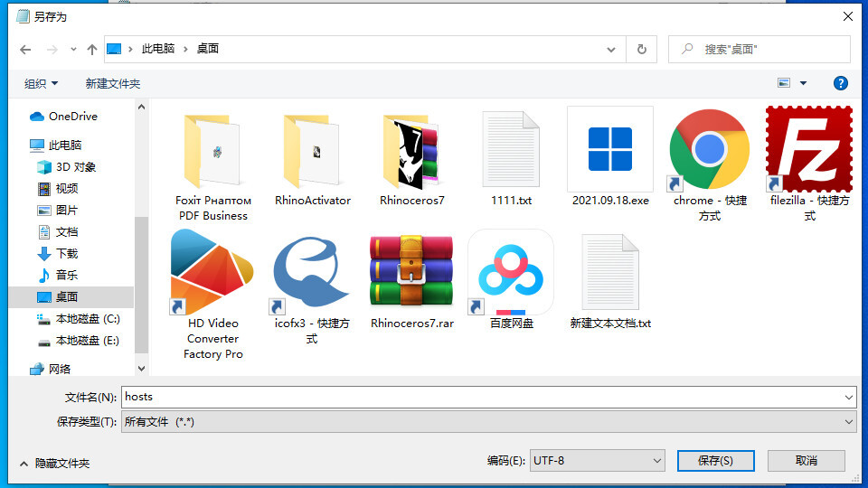Click the chrome shortcut icon
The width and height of the screenshot is (868, 488).
[x=710, y=152]
